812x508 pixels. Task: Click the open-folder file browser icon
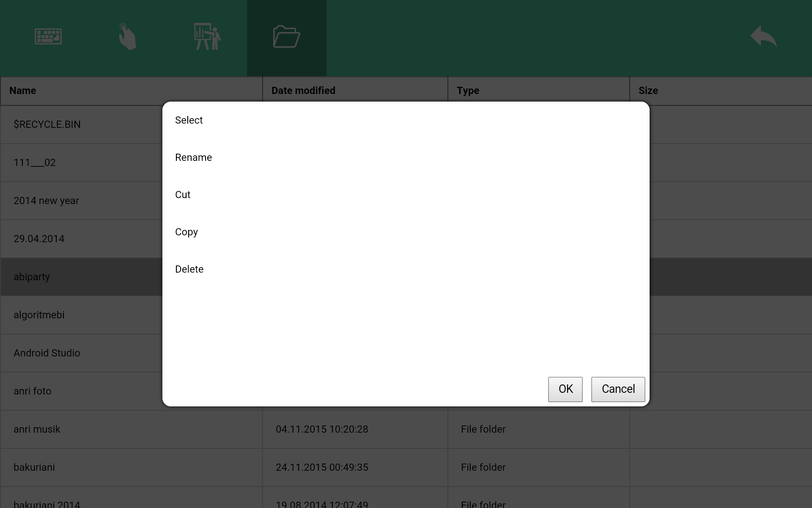(286, 37)
